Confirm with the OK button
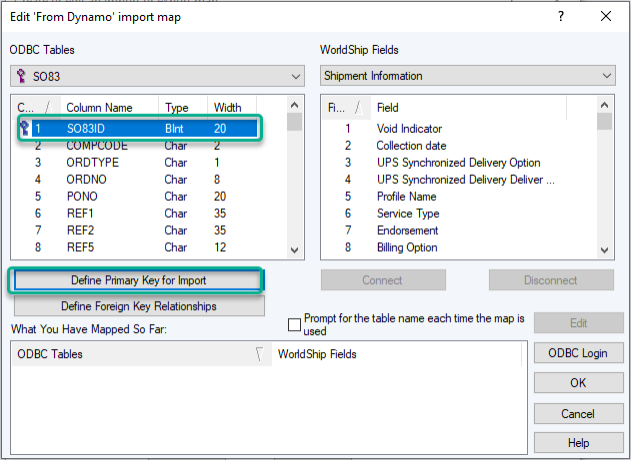The width and height of the screenshot is (631, 460). click(578, 383)
